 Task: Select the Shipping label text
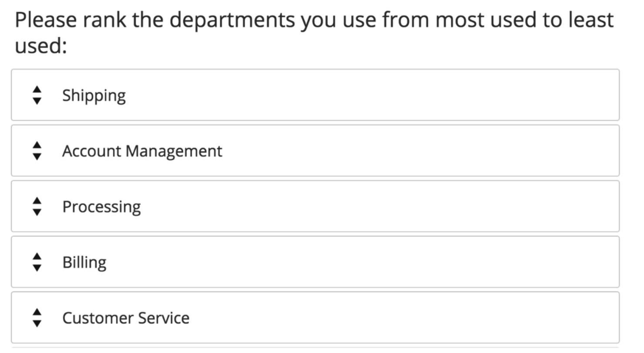click(94, 96)
